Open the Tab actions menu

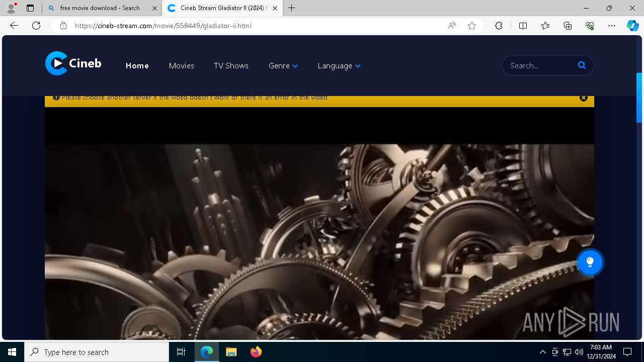pos(30,8)
